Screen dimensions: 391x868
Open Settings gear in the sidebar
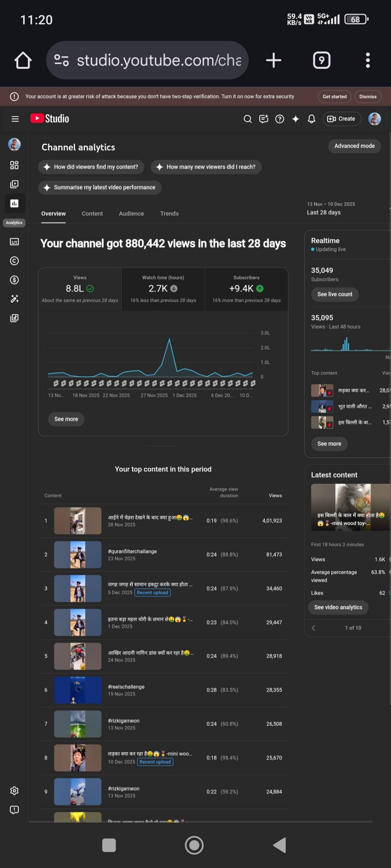(14, 791)
